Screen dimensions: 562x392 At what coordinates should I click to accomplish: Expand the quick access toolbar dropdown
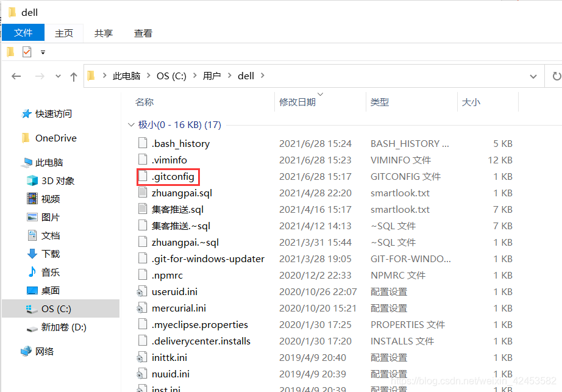tap(42, 52)
